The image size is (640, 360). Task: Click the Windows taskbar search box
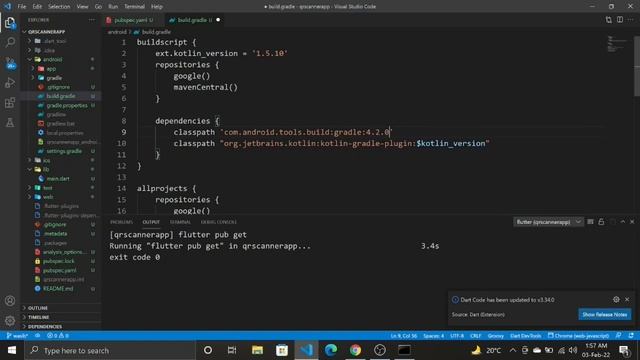coord(110,350)
